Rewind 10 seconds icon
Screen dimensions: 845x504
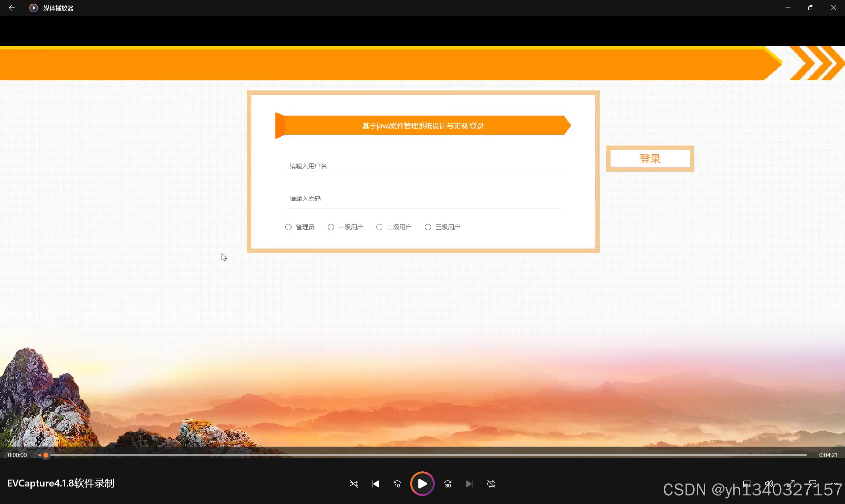coord(397,484)
